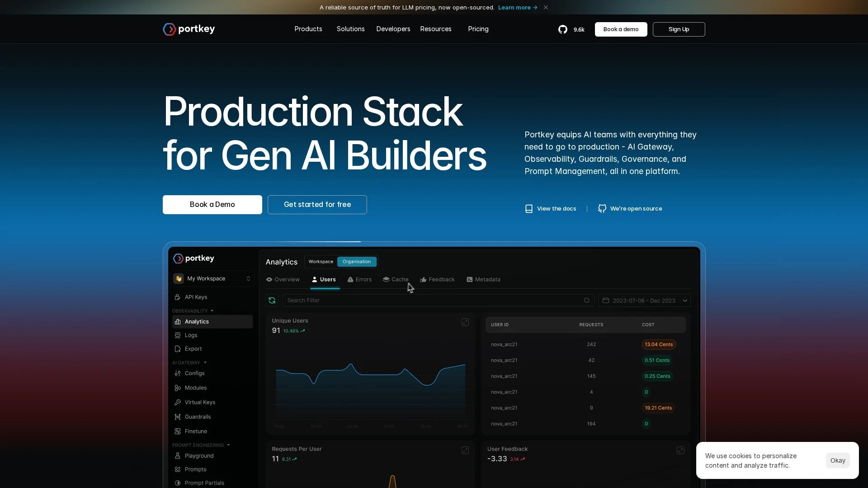The image size is (868, 488).
Task: Open the Solutions nav menu
Action: click(350, 29)
